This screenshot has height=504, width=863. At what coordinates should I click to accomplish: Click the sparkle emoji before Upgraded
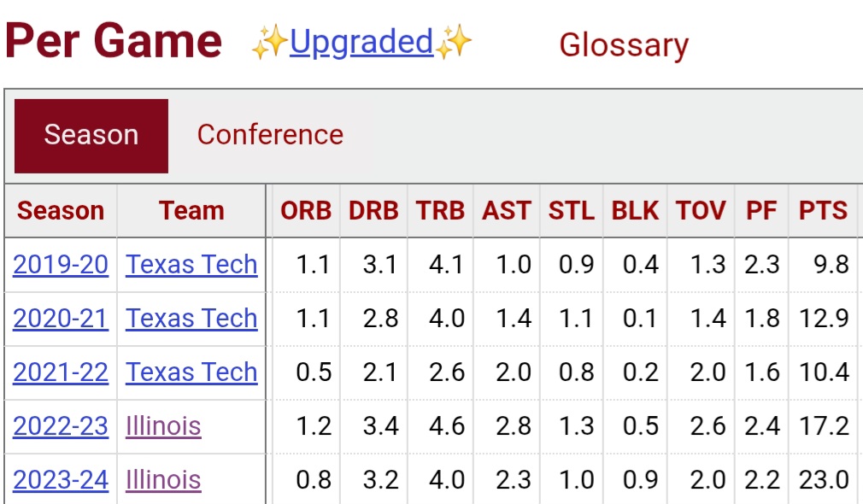pos(270,43)
